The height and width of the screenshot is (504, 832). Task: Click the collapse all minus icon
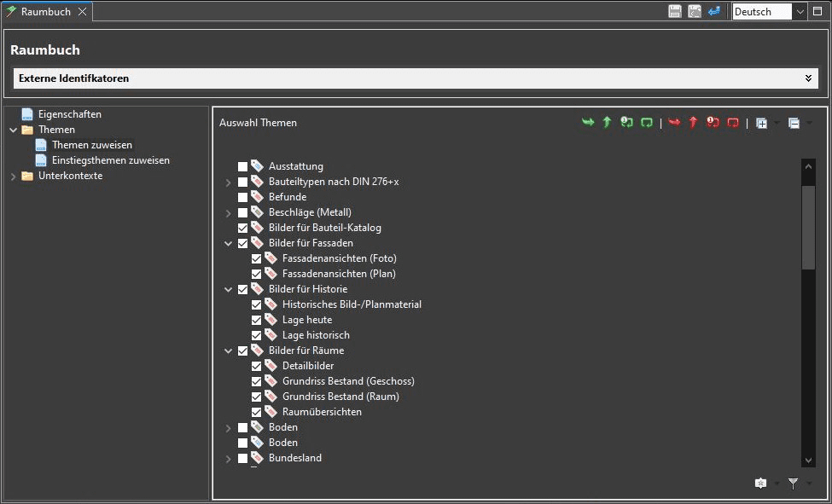[x=794, y=123]
